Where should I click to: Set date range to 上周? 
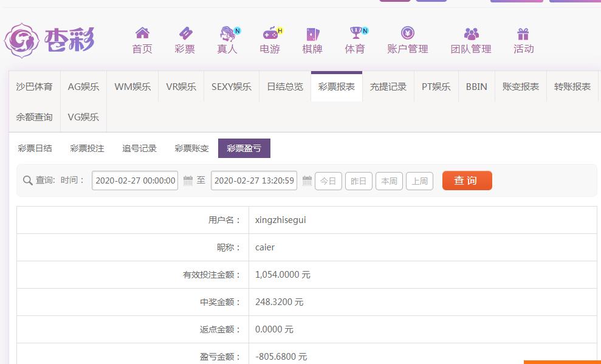419,181
